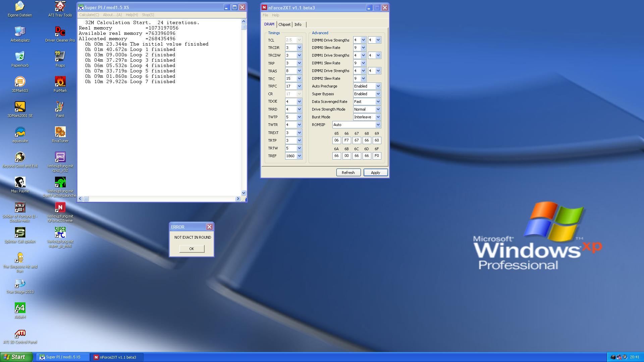Open Drive Strength Mode dropdown
644x362 pixels.
(378, 109)
